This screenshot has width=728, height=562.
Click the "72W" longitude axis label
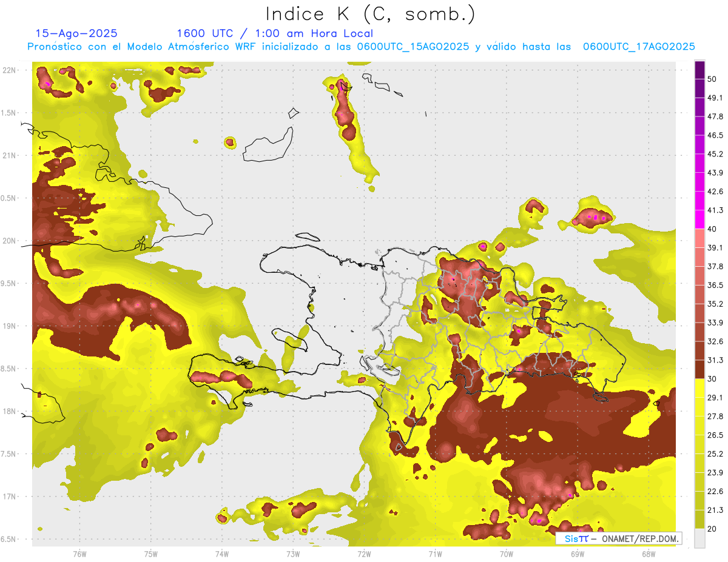pos(364,554)
